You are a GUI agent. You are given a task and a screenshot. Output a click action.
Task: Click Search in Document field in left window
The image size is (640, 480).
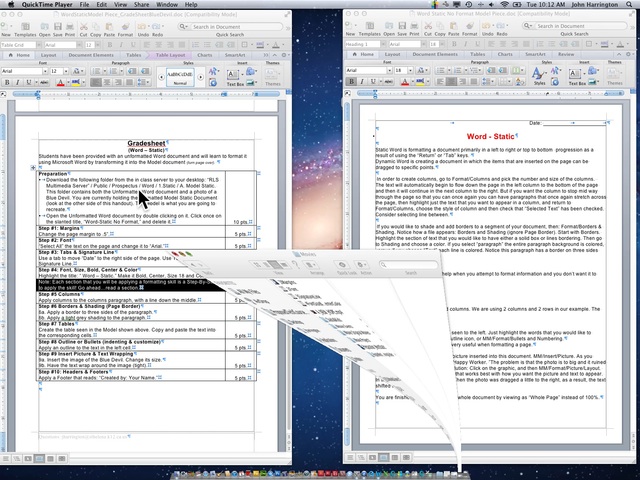[231, 27]
